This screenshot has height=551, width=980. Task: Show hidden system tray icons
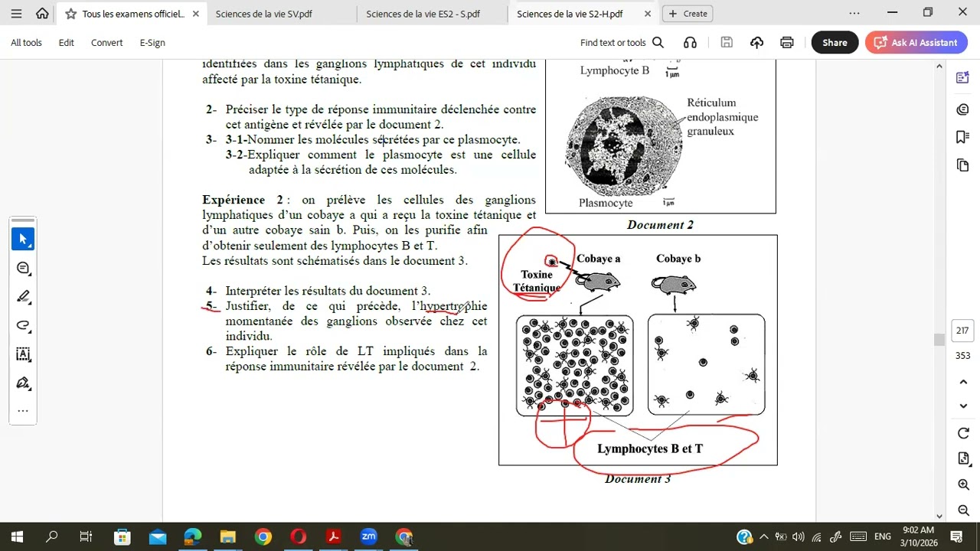763,536
